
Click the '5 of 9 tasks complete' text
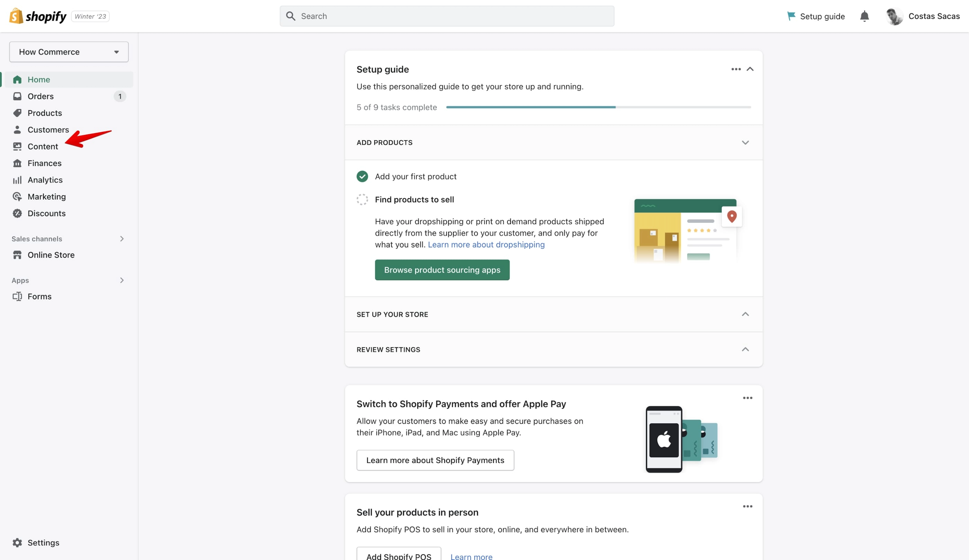[396, 107]
